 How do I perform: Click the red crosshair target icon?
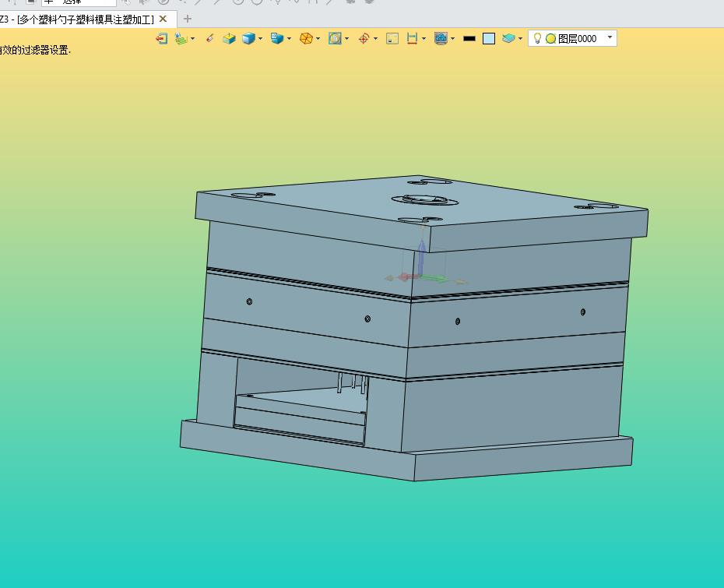coord(364,38)
